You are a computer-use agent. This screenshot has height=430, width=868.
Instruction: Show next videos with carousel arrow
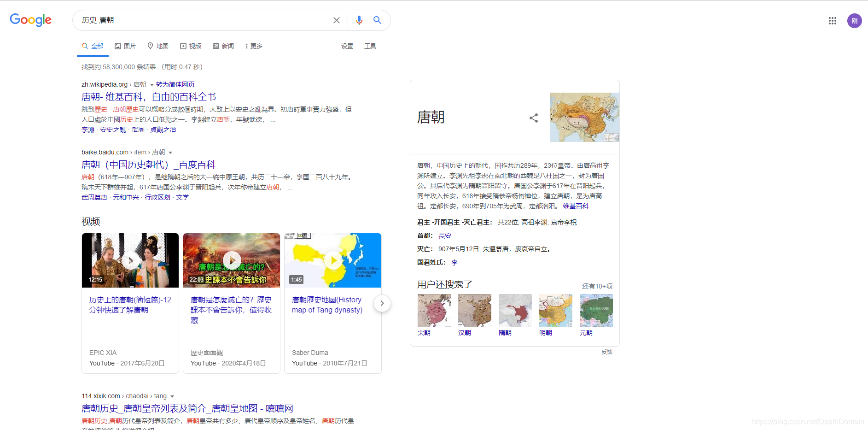(x=382, y=303)
